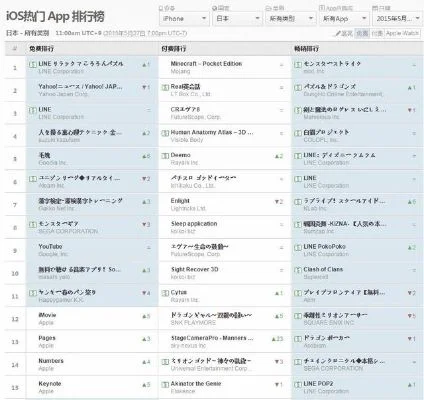Click the in-app purchase icon beside Cytus
Viewport: 424px width, 400px height.
point(165,293)
